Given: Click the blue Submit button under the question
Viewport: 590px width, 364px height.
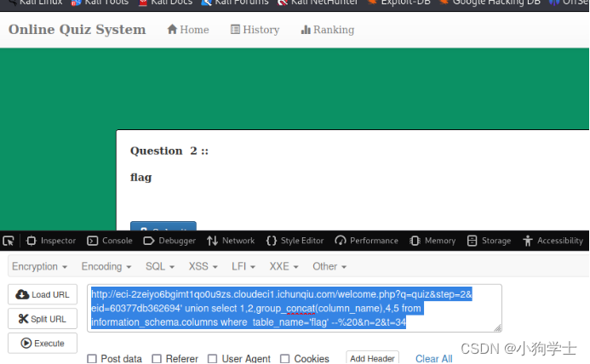Looking at the screenshot, I should 163,226.
